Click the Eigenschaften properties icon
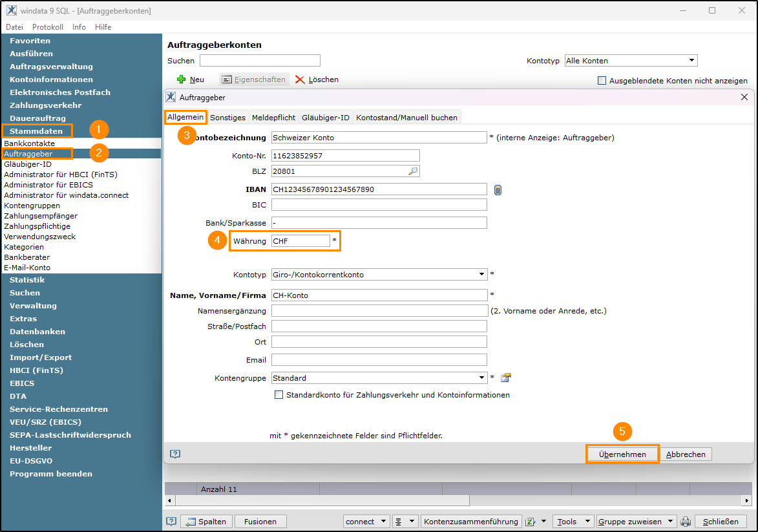This screenshot has width=758, height=532. (227, 80)
